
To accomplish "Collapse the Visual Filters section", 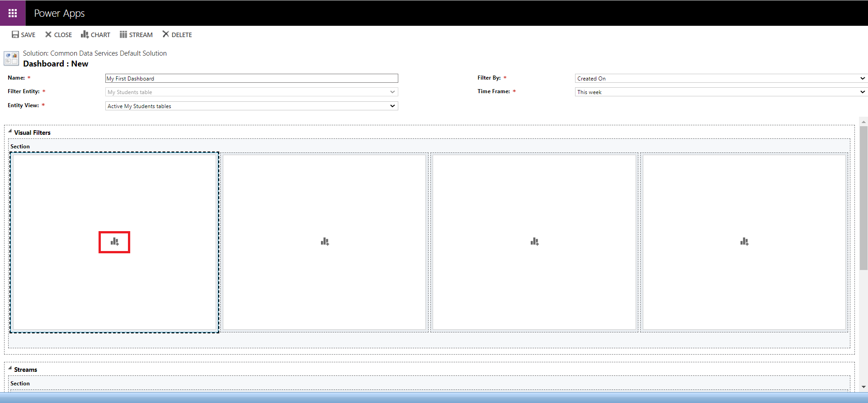I will [x=10, y=131].
